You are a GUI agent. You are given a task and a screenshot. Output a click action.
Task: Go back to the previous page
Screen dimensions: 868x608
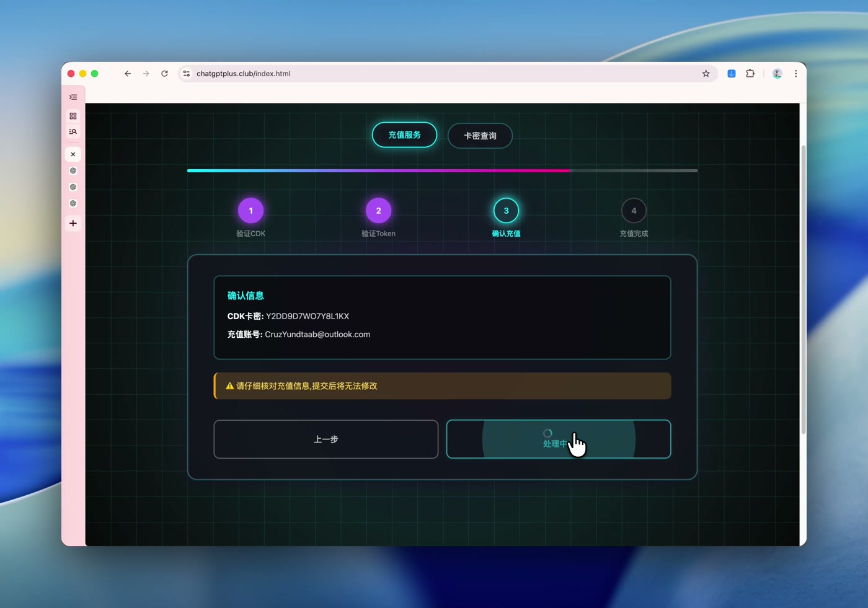(128, 74)
